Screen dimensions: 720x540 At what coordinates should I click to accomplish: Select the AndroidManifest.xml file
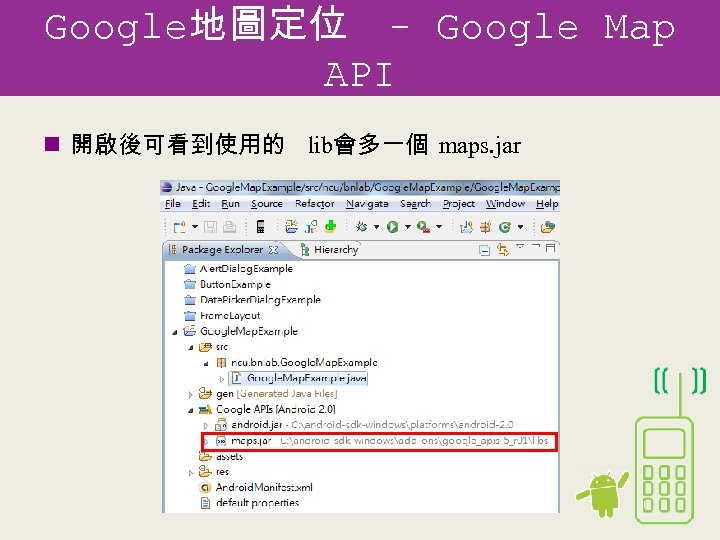(256, 487)
